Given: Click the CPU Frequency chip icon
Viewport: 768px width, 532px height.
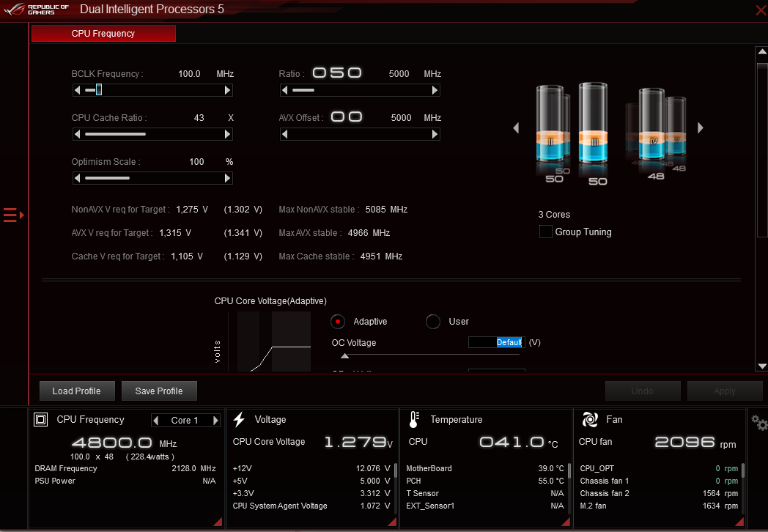Looking at the screenshot, I should pos(40,419).
